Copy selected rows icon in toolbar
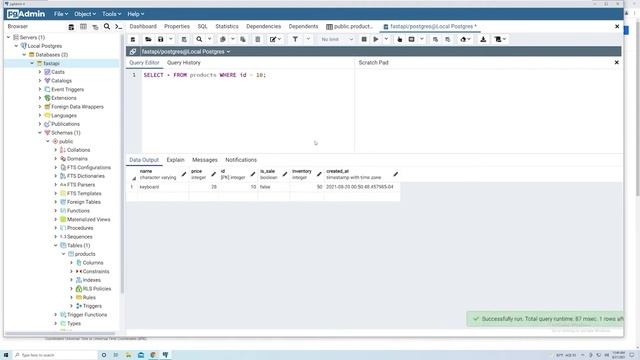640x360 pixels. click(223, 39)
